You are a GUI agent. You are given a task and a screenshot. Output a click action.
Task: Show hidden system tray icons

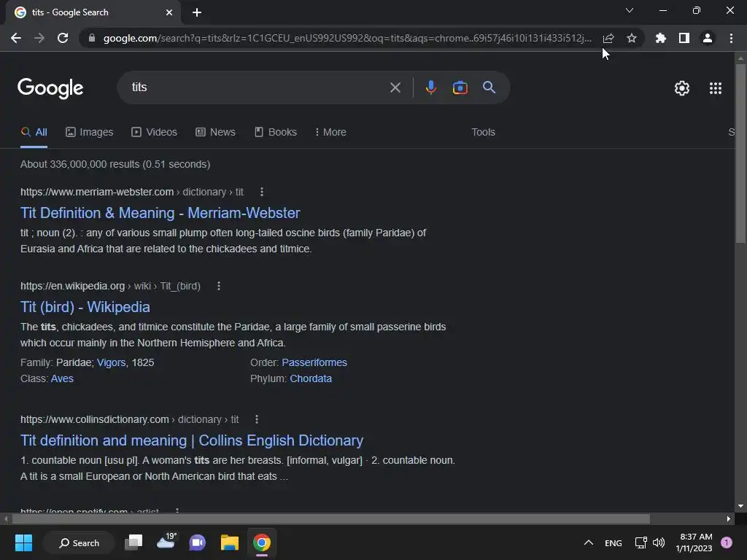(x=589, y=542)
